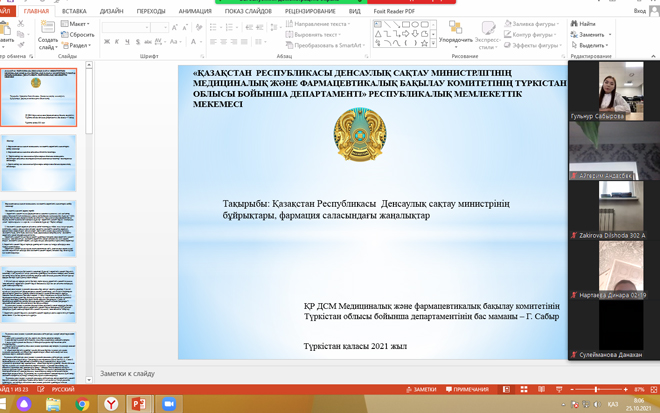The width and height of the screenshot is (660, 413).
Task: Click Направление текста option
Action: point(318,24)
